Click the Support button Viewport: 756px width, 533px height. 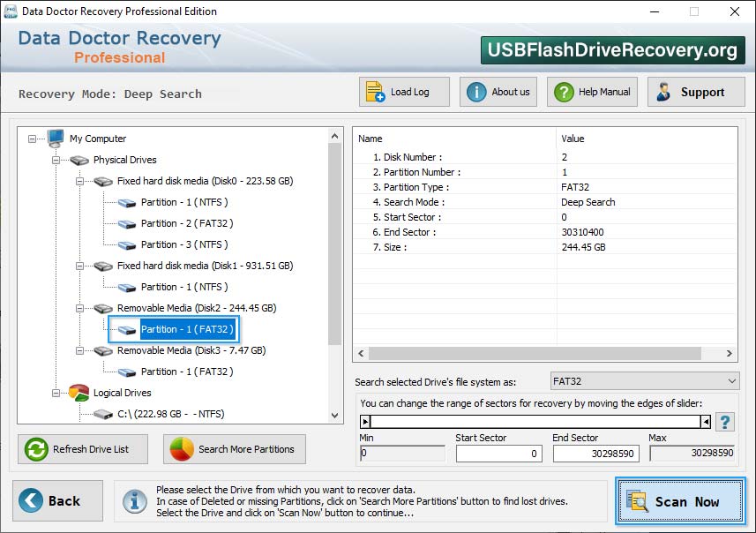(x=696, y=92)
